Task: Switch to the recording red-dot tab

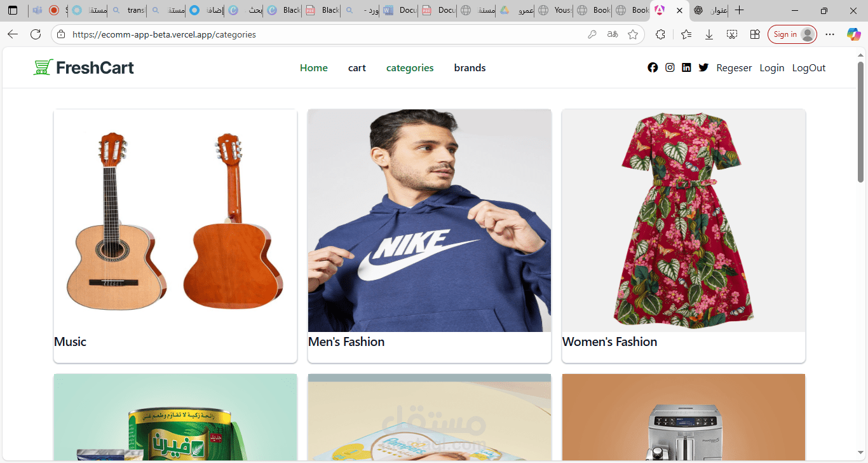Action: pos(57,10)
